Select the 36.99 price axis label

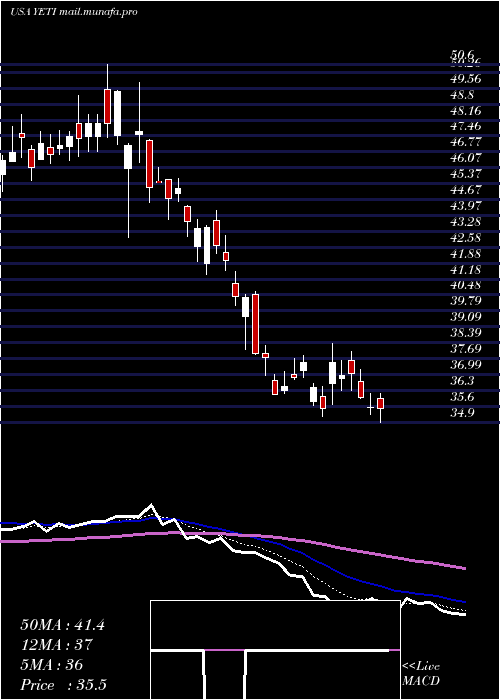(x=466, y=365)
